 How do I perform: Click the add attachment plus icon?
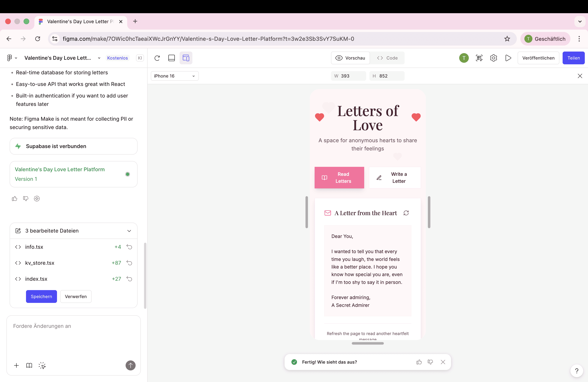tap(16, 365)
